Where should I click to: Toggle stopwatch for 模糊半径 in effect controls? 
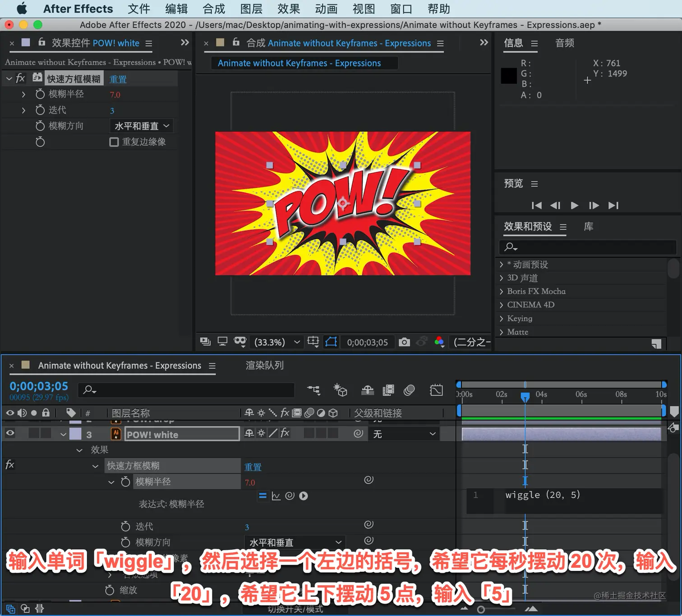[40, 94]
